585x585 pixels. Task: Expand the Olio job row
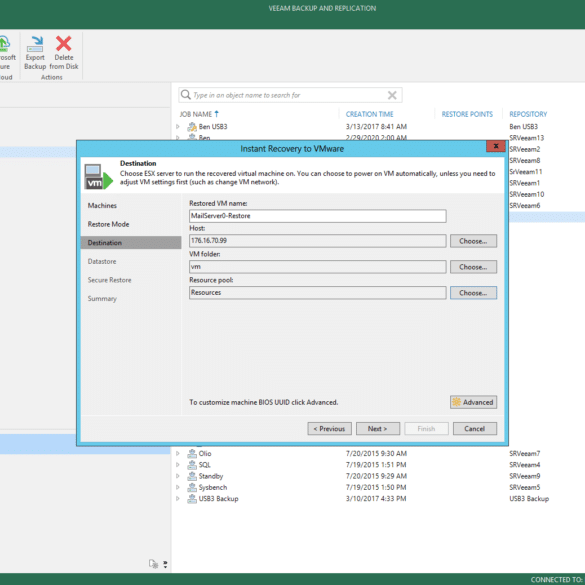coord(178,454)
